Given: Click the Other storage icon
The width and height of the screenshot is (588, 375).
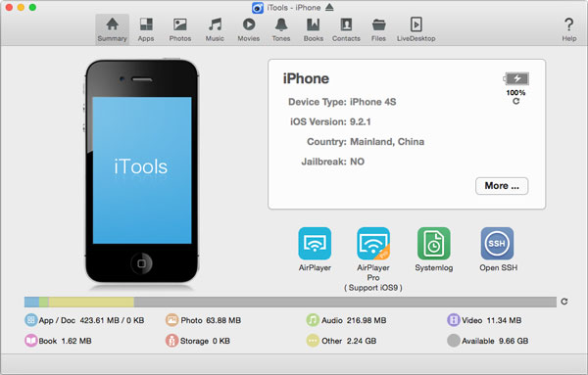Looking at the screenshot, I should (313, 341).
